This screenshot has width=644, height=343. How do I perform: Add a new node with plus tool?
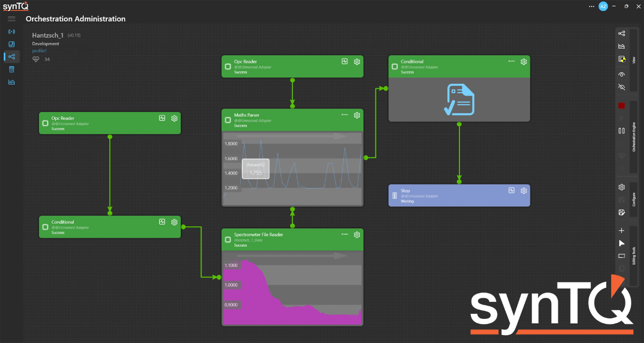coord(621,231)
